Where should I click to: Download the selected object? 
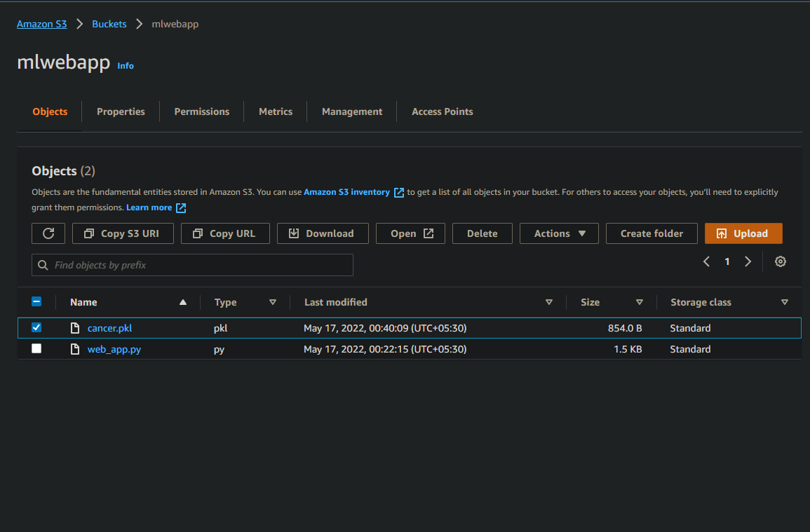[323, 233]
